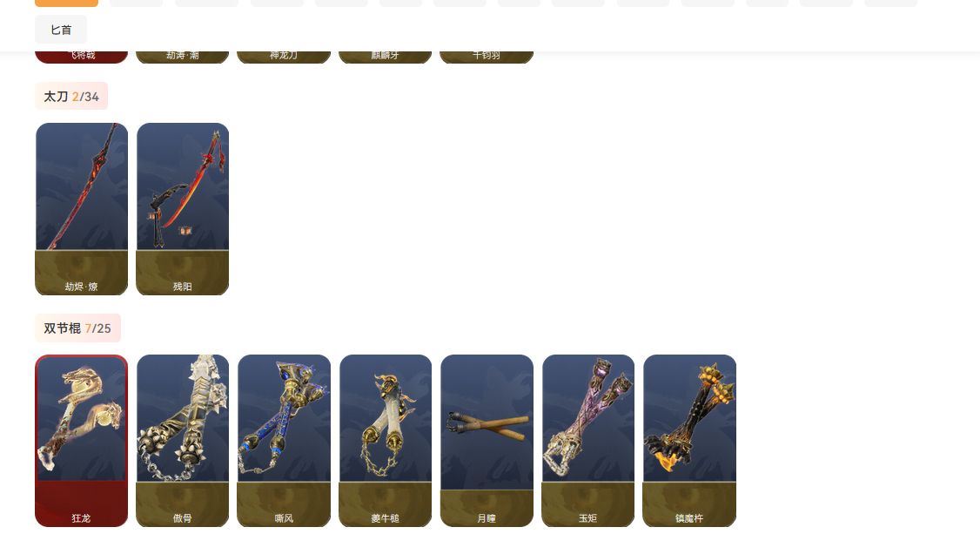Choose the black-gold 镇魔杵 nunchaku card
Viewport: 980px width, 534px height.
click(689, 441)
